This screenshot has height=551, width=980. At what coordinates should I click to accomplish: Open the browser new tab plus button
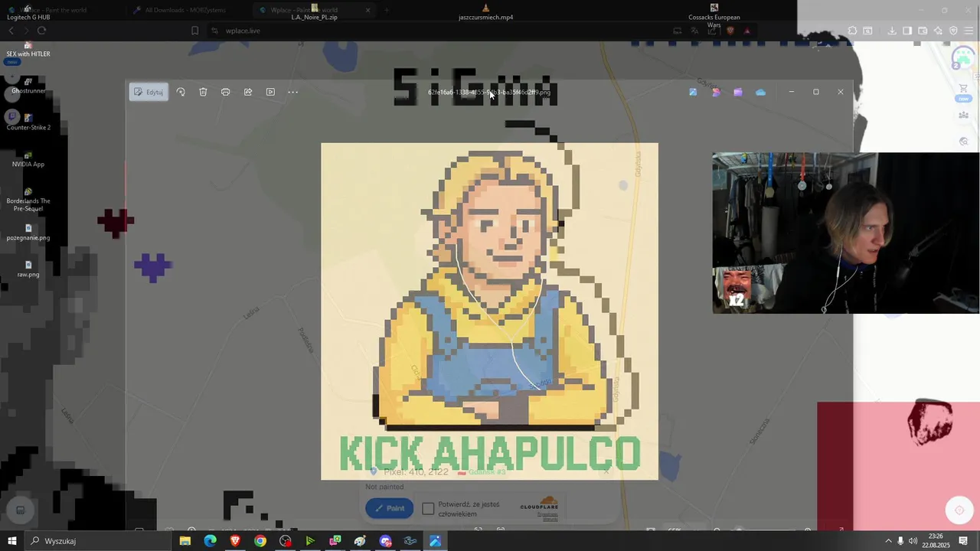pos(387,10)
